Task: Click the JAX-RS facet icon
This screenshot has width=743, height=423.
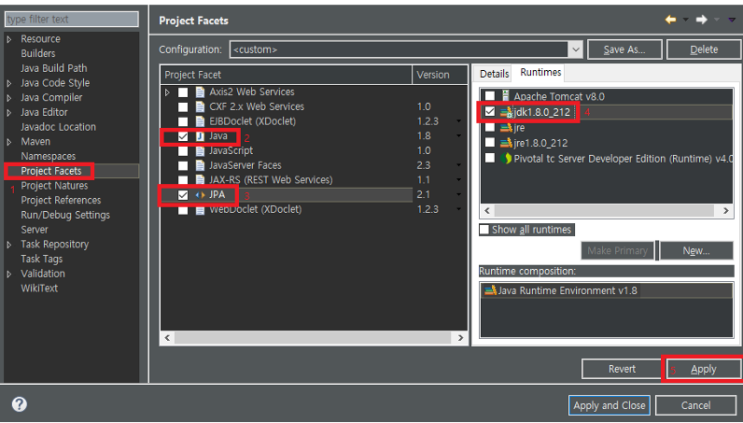Action: coord(200,180)
